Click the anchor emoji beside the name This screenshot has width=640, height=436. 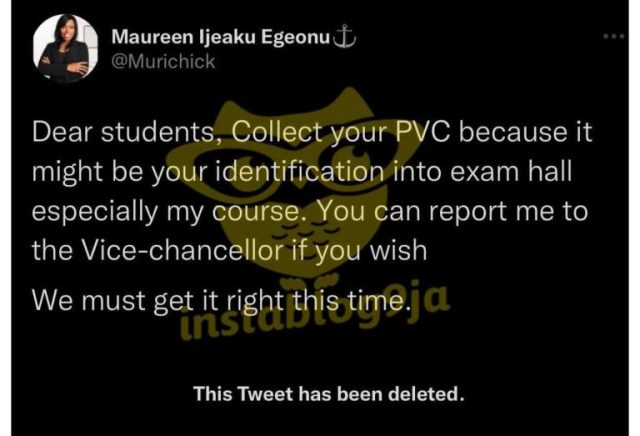[x=345, y=36]
